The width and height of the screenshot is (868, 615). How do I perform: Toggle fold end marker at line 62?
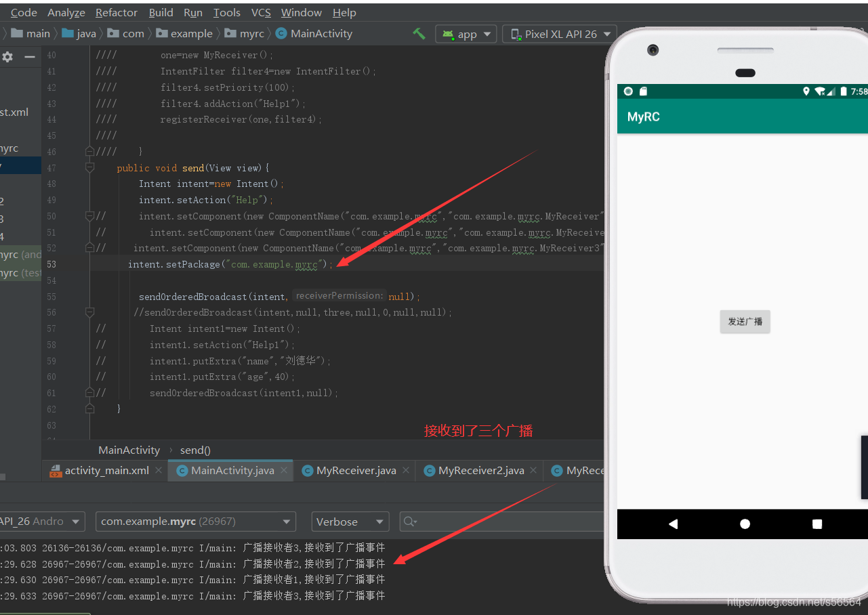click(90, 408)
